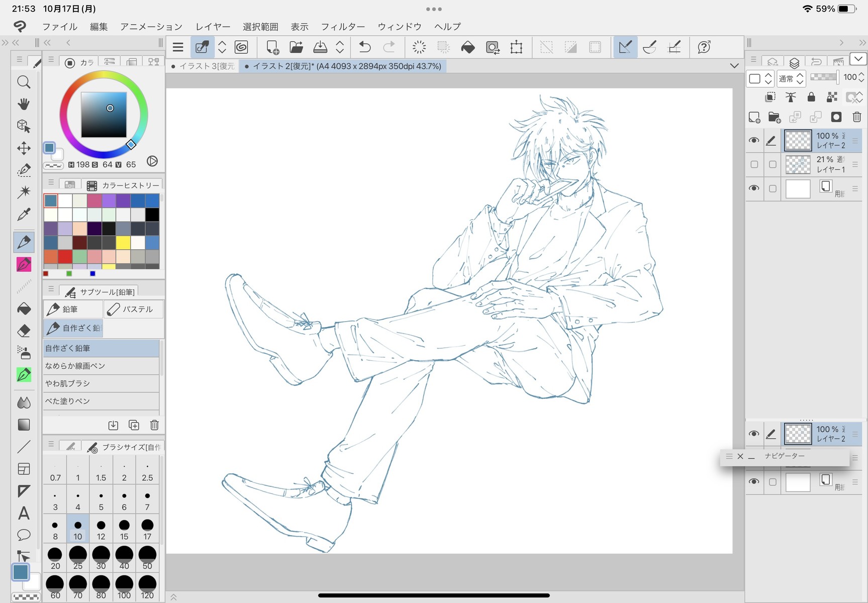This screenshot has height=603, width=868.
Task: Select the Fill bucket tool
Action: pyautogui.click(x=24, y=309)
